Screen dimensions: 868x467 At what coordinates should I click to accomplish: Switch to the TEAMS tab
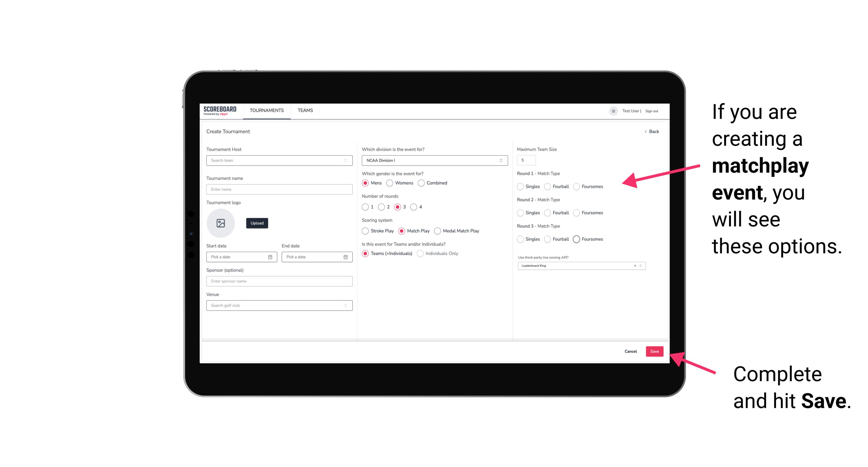(305, 110)
